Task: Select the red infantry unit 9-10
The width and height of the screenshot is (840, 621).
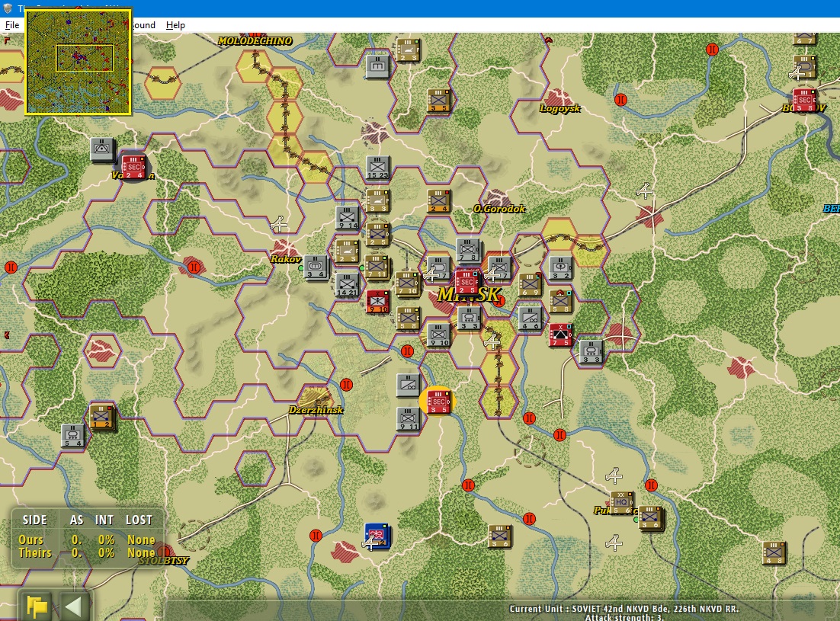Action: point(377,302)
